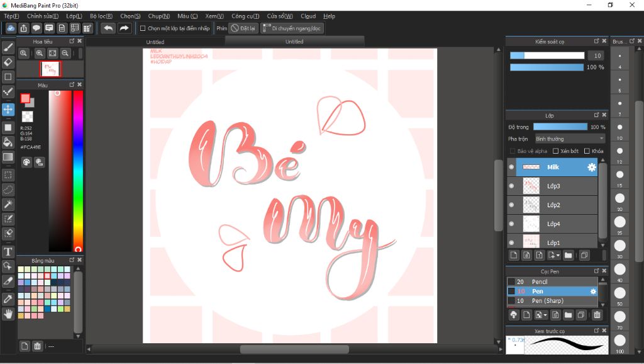Toggle 'Chọn một lớp tại điểm nhấp' checkbox
Screen dimensions: 644x364
click(143, 28)
